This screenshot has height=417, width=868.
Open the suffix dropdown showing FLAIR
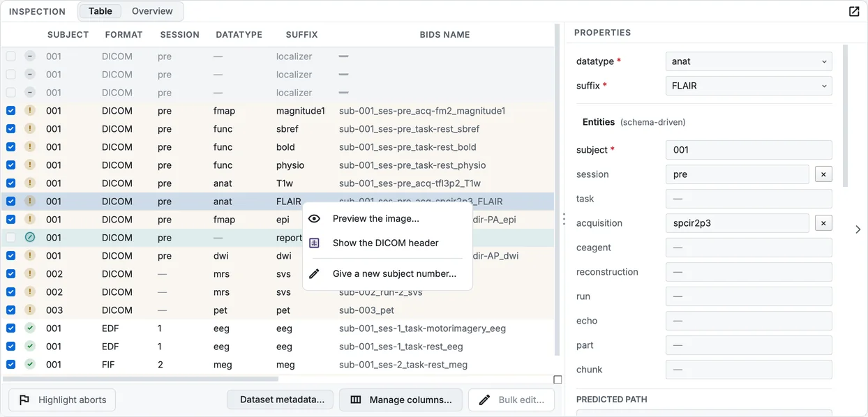tap(749, 86)
